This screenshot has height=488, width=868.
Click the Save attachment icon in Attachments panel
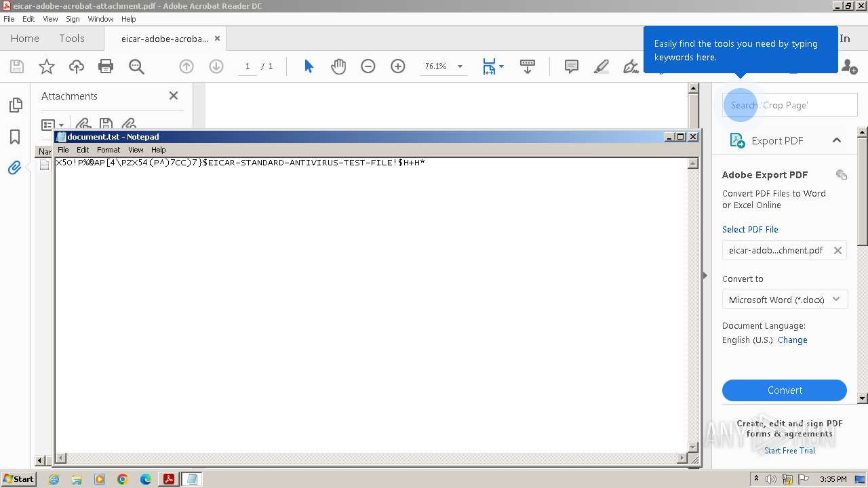pos(106,124)
